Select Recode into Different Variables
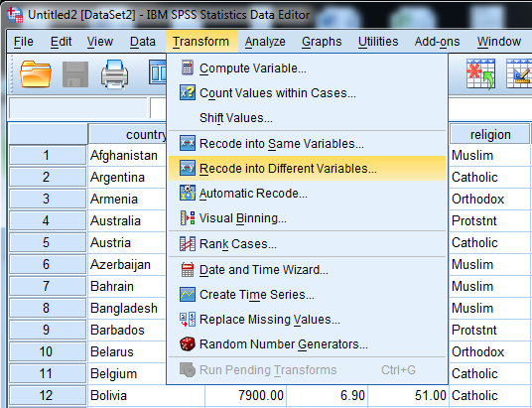 click(x=307, y=168)
